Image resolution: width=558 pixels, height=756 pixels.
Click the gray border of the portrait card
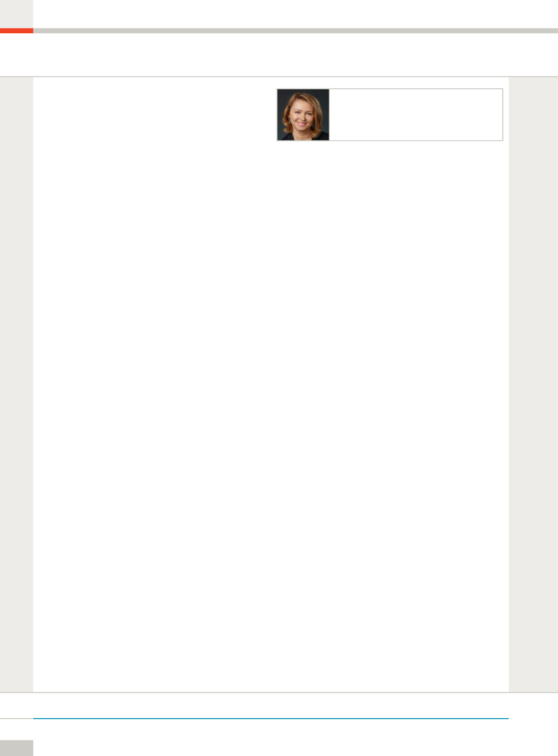(x=390, y=89)
